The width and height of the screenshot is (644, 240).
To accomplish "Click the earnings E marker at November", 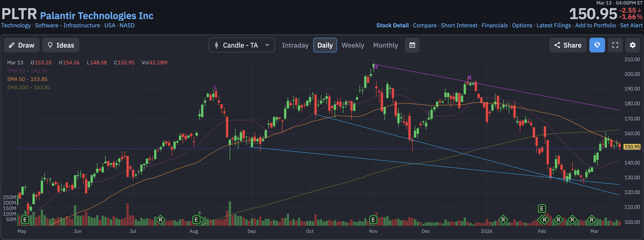I will [373, 220].
